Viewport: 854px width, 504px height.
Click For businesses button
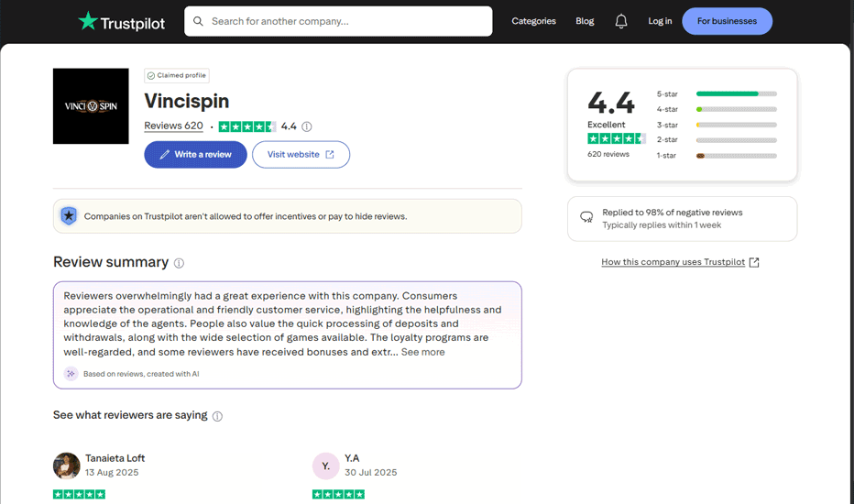tap(728, 21)
